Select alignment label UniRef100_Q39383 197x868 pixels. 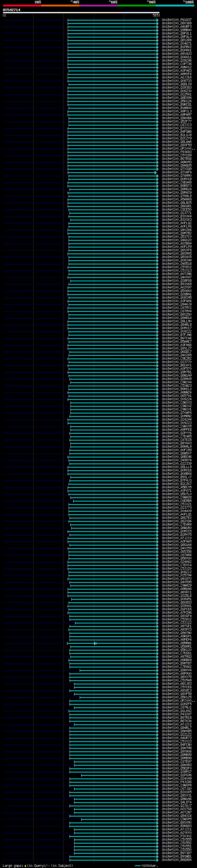pos(177,88)
